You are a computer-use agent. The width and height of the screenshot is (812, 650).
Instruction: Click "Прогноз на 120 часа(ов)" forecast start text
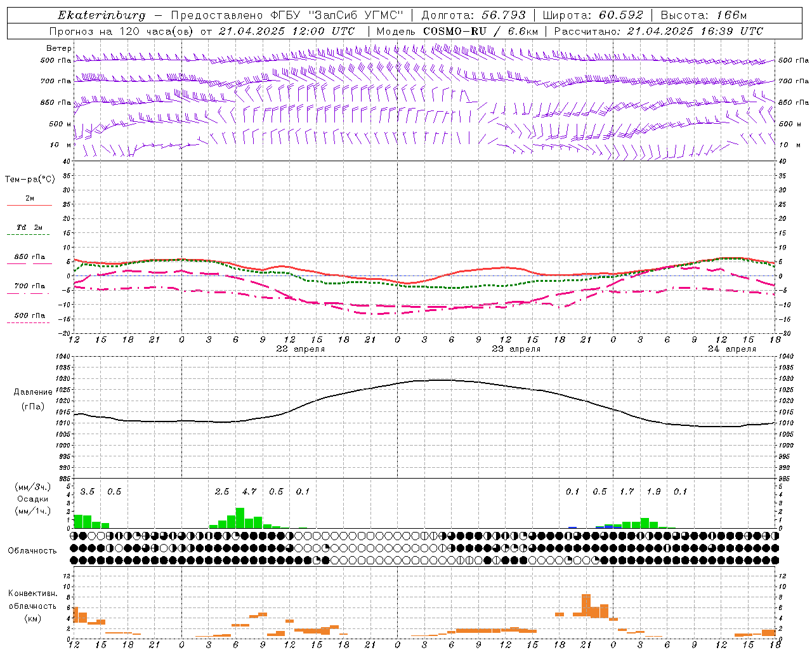pyautogui.click(x=122, y=31)
